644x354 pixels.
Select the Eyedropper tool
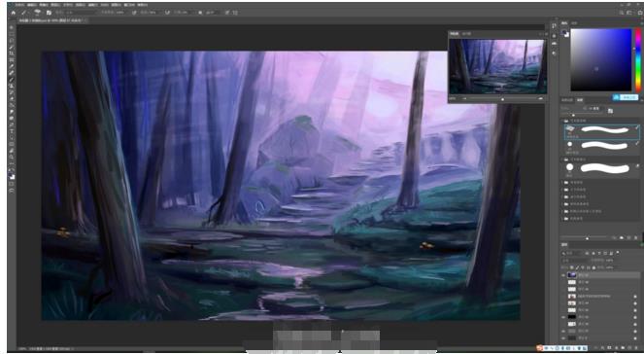point(11,66)
